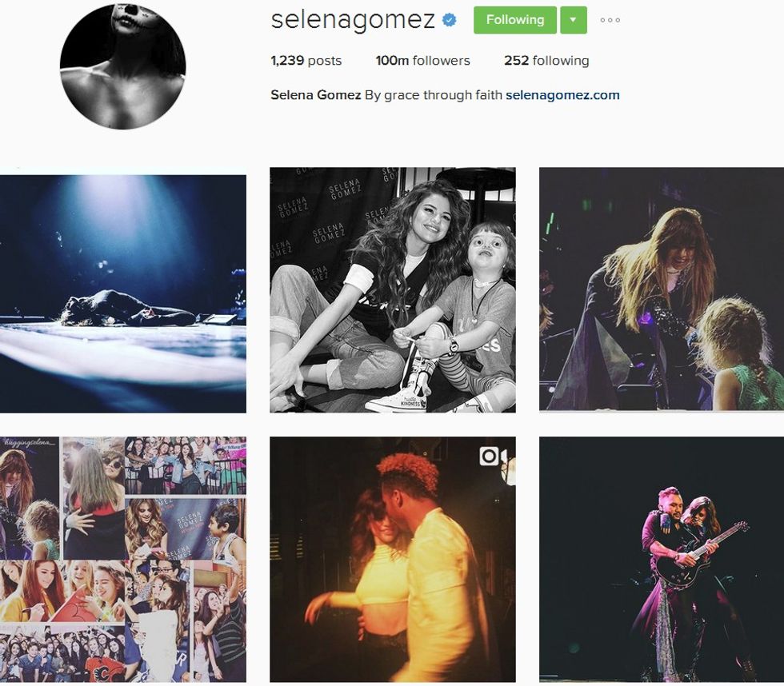Open the orange-lit dancing video post
Viewport: 784px width, 686px height.
[x=393, y=559]
